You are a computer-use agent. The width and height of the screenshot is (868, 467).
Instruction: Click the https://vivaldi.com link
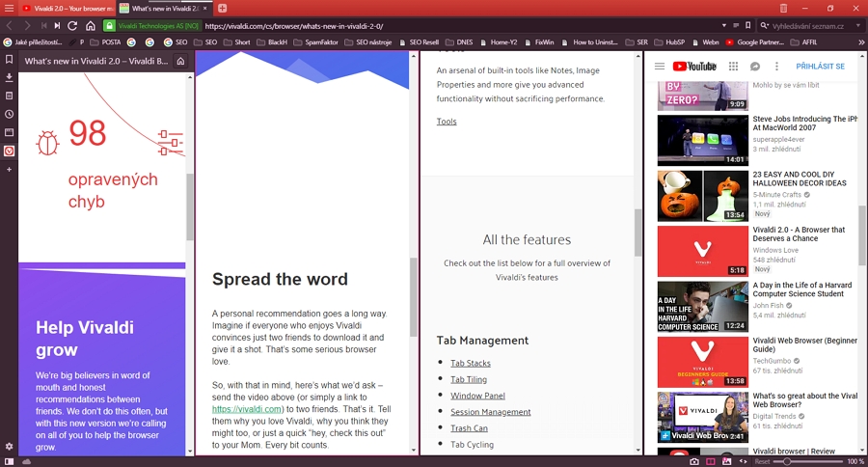[x=247, y=409]
